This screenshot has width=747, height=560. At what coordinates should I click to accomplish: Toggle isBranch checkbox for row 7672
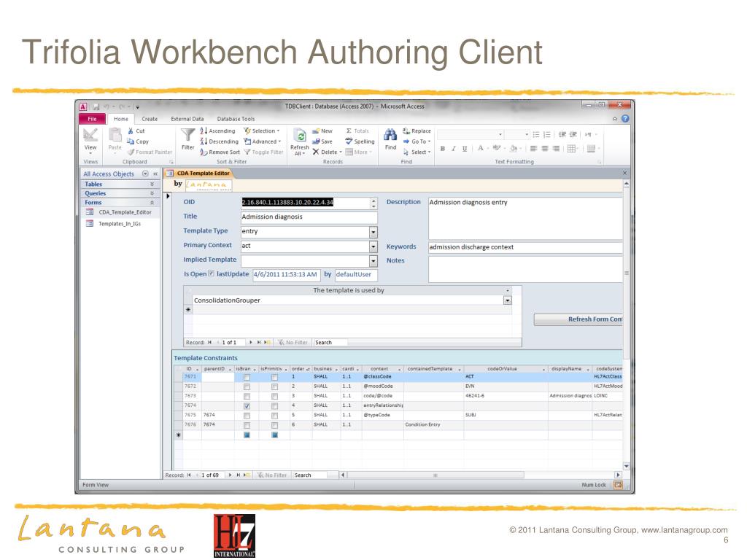click(247, 386)
